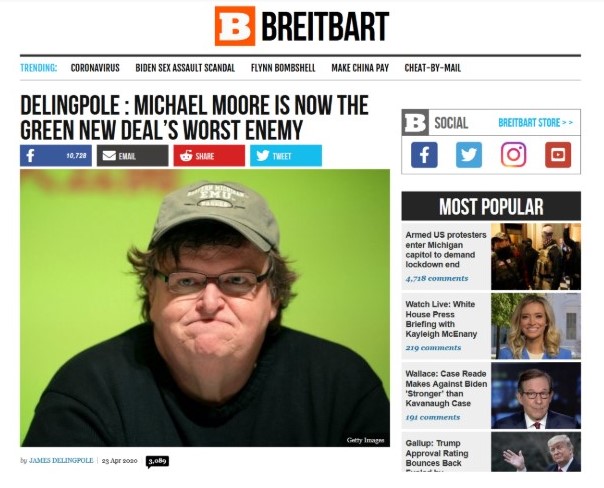Go to the Flynn Bombshell trending topic
This screenshot has height=488, width=604.
coord(283,68)
